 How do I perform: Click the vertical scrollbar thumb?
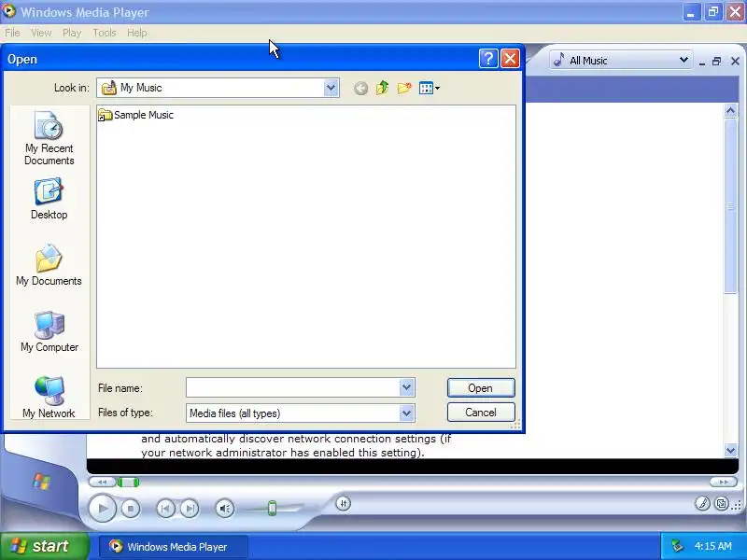[x=730, y=206]
